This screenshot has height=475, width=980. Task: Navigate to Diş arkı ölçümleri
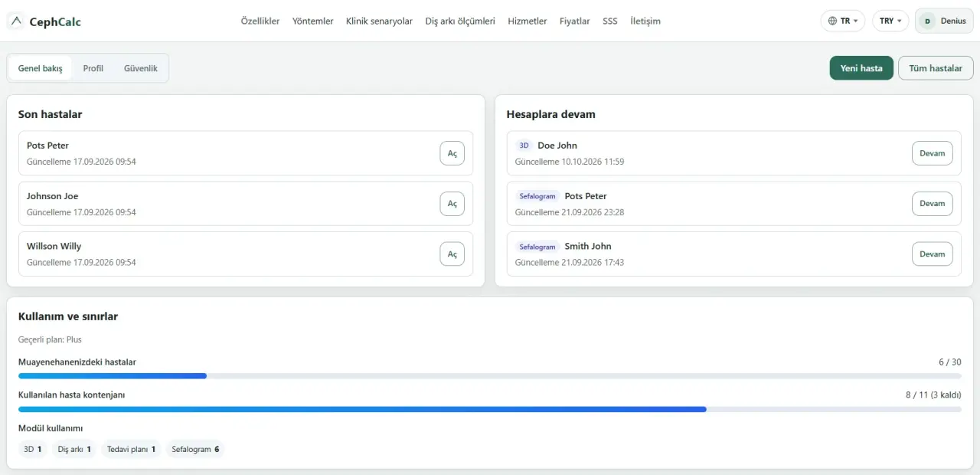[460, 21]
